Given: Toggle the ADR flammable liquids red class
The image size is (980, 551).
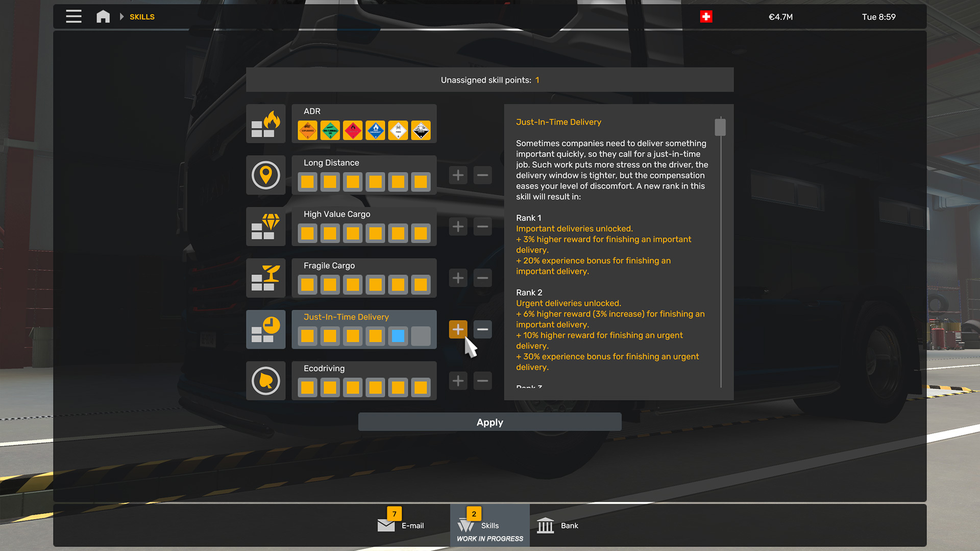Looking at the screenshot, I should coord(353,131).
